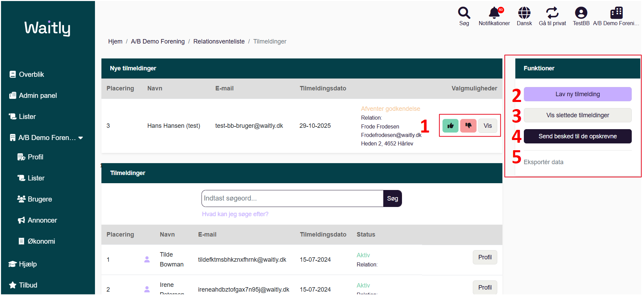The image size is (644, 295).
Task: Click Send besked til de opskrevne
Action: [578, 136]
